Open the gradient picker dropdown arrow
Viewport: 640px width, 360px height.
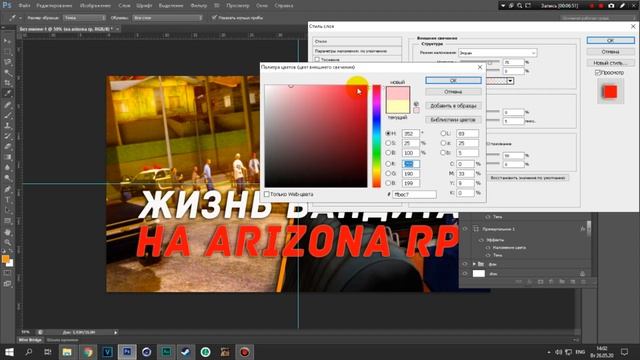tap(510, 81)
